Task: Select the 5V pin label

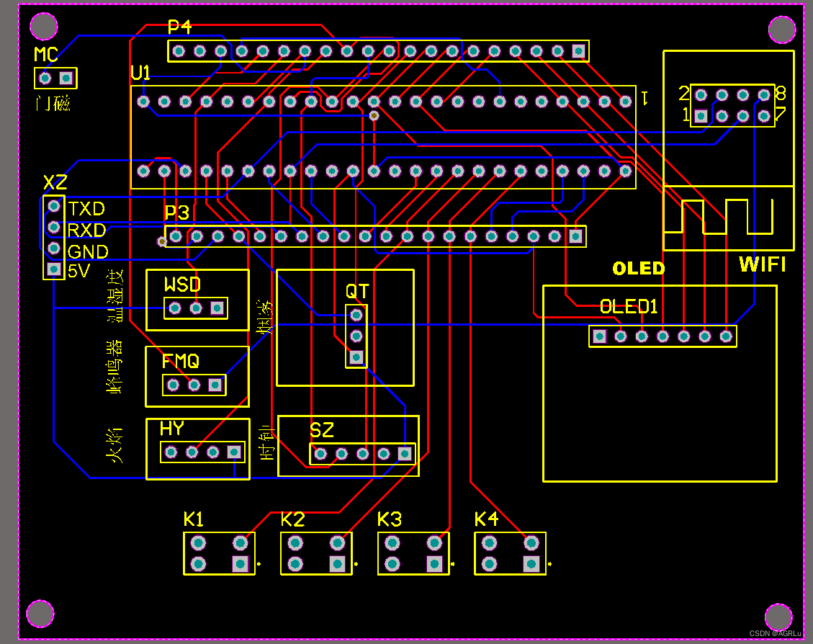Action: tap(78, 271)
